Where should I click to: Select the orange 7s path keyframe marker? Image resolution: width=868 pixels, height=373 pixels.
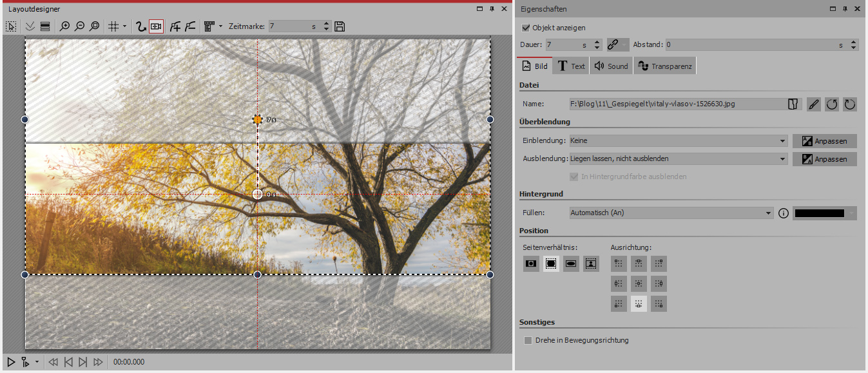pos(258,120)
